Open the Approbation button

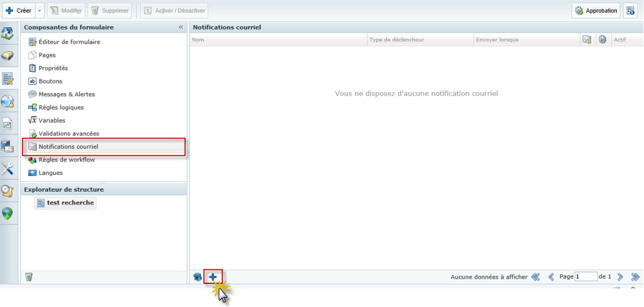pos(595,10)
